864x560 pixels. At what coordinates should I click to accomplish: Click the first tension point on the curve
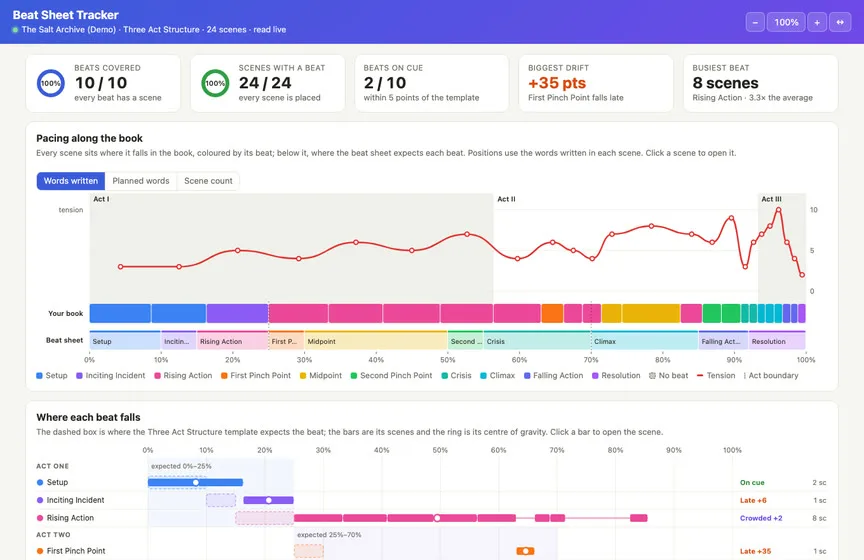[121, 267]
